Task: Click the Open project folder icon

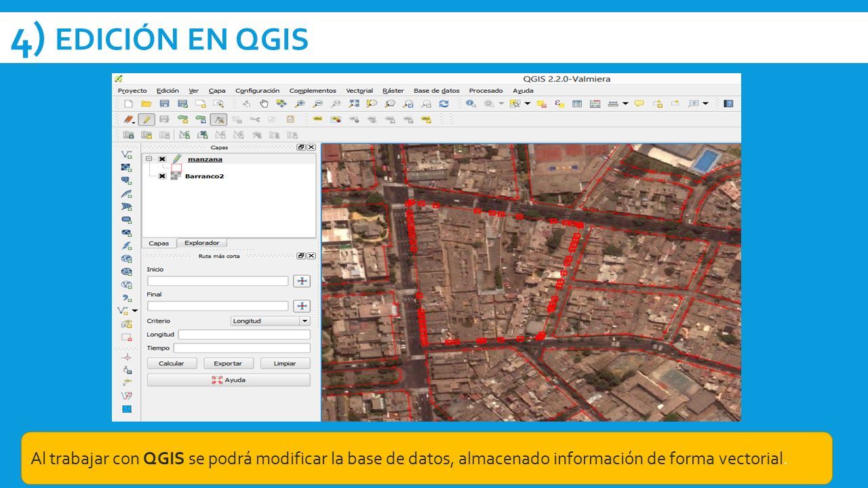Action: 146,104
